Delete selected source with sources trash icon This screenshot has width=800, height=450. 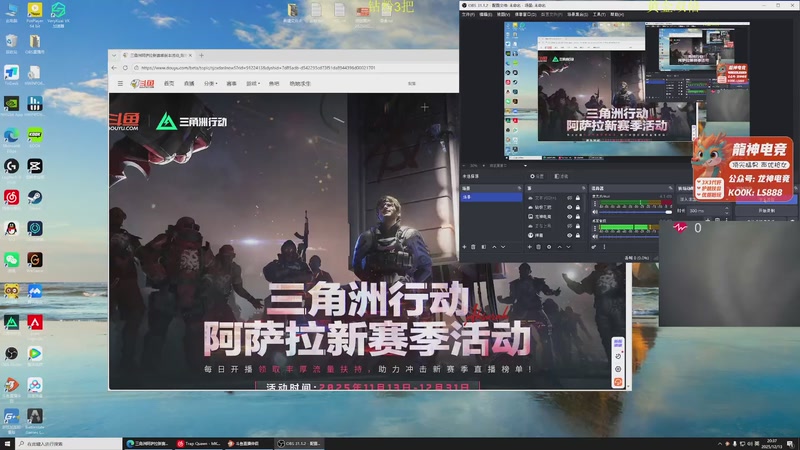pos(539,247)
